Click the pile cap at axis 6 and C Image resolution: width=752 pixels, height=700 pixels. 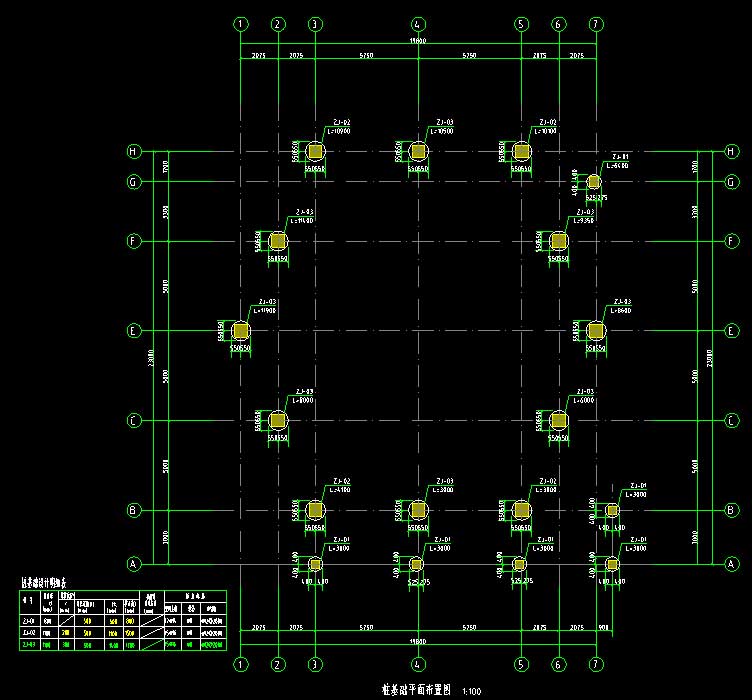pyautogui.click(x=558, y=421)
